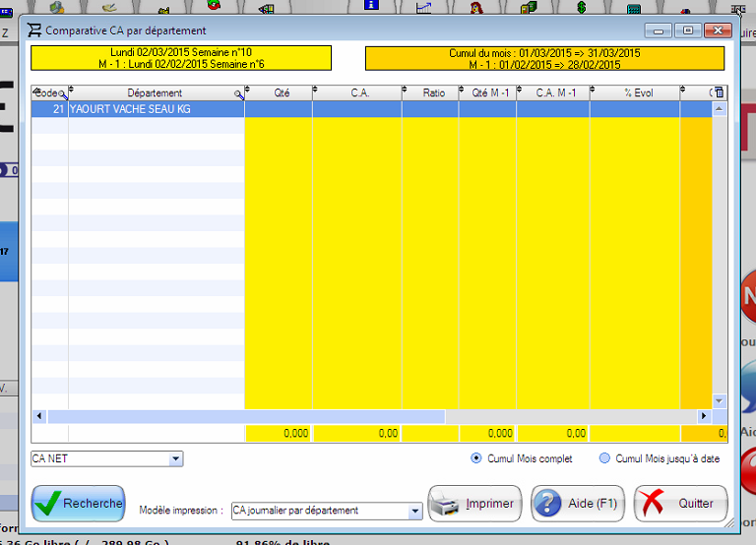This screenshot has height=545, width=756.
Task: Select Cumul Mois jusqu'à date option
Action: point(604,458)
